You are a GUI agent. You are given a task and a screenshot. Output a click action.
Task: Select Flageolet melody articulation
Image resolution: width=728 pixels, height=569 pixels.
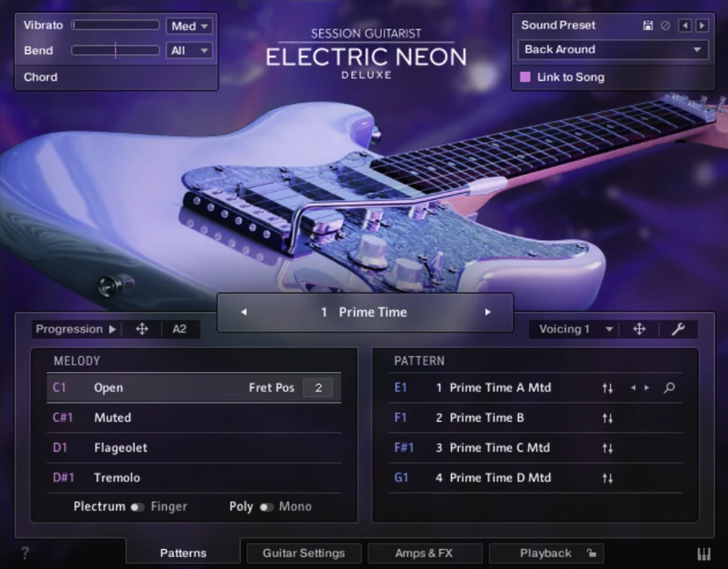point(193,448)
